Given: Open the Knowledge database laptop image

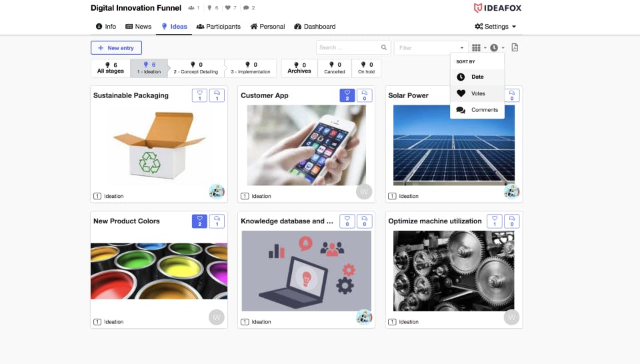Looking at the screenshot, I should pyautogui.click(x=306, y=271).
